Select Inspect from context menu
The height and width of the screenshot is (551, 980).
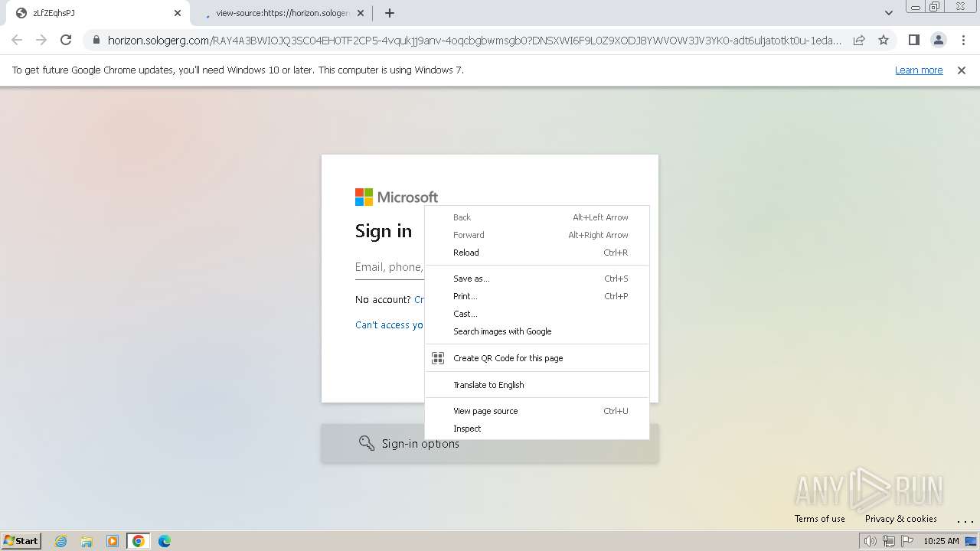pyautogui.click(x=537, y=429)
